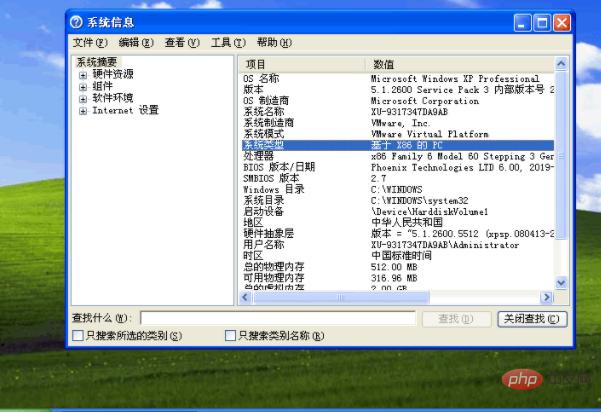
Task: Select the 版本 row
Action: (x=398, y=90)
